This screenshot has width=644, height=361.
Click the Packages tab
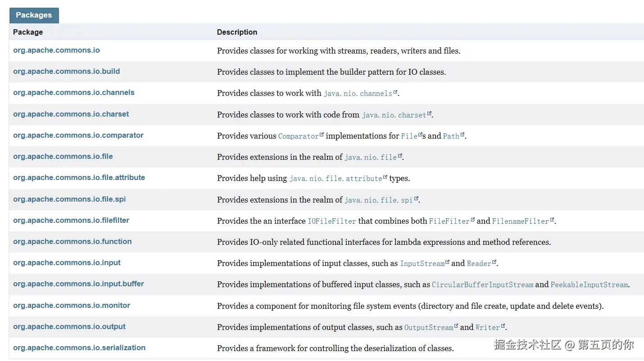34,15
